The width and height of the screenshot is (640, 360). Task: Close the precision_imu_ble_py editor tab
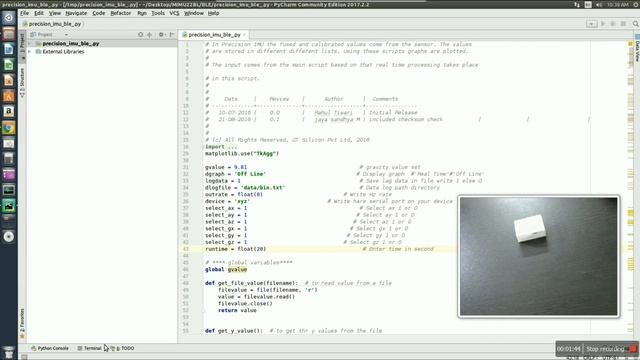(244, 35)
